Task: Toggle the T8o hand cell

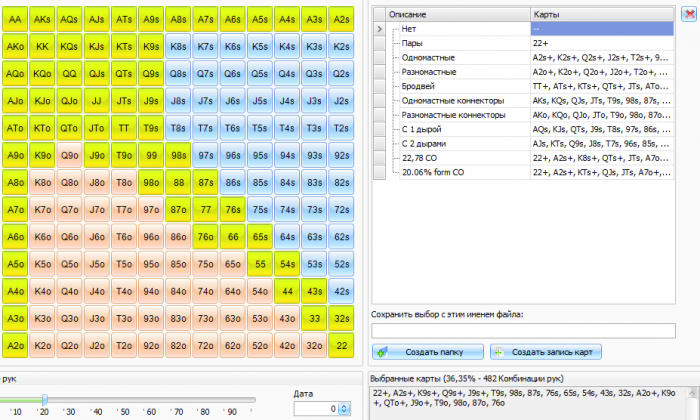Action: (124, 183)
